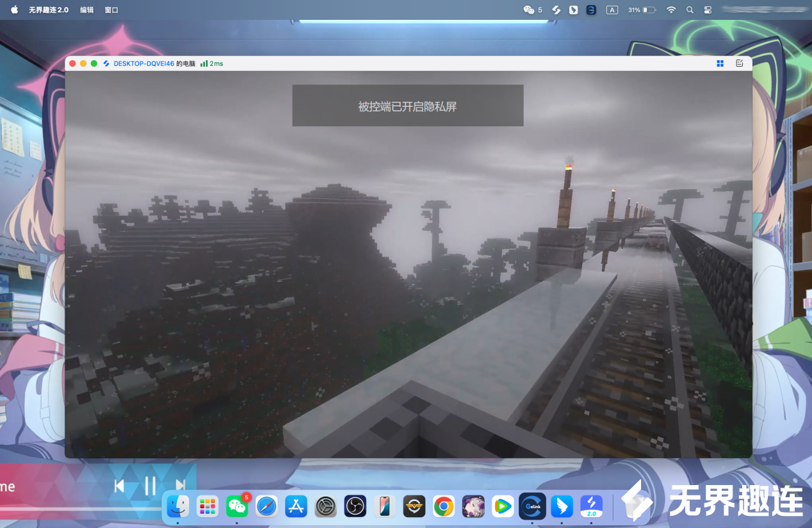812x528 pixels.
Task: Open the anime character game icon in Dock
Action: coord(473,506)
